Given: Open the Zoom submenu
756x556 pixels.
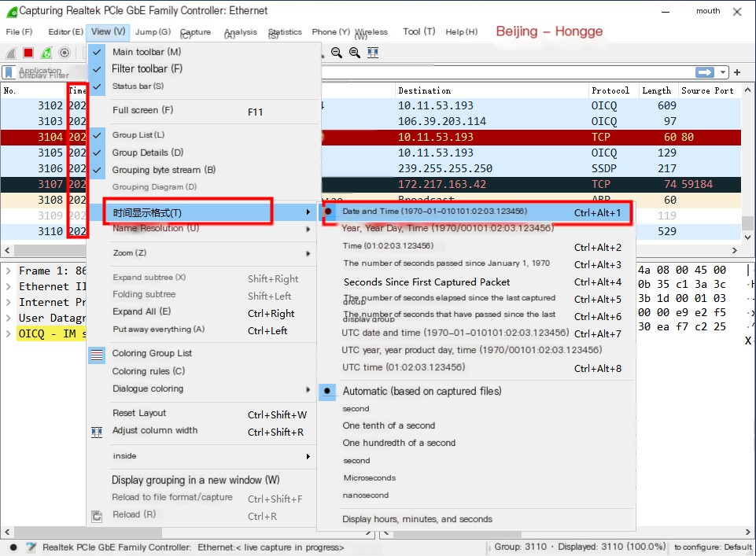Looking at the screenshot, I should coord(202,253).
